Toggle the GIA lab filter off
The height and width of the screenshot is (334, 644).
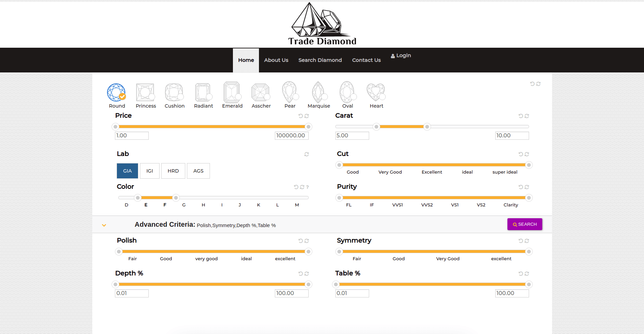coord(127,171)
